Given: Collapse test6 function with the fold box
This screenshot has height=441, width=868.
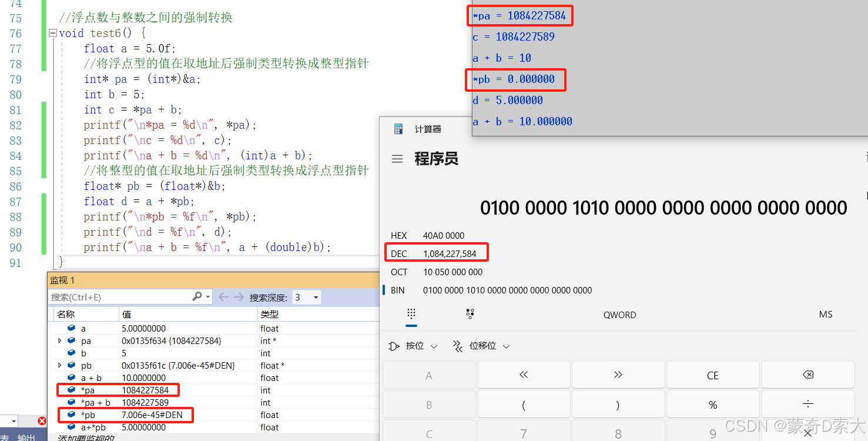Looking at the screenshot, I should [53, 34].
